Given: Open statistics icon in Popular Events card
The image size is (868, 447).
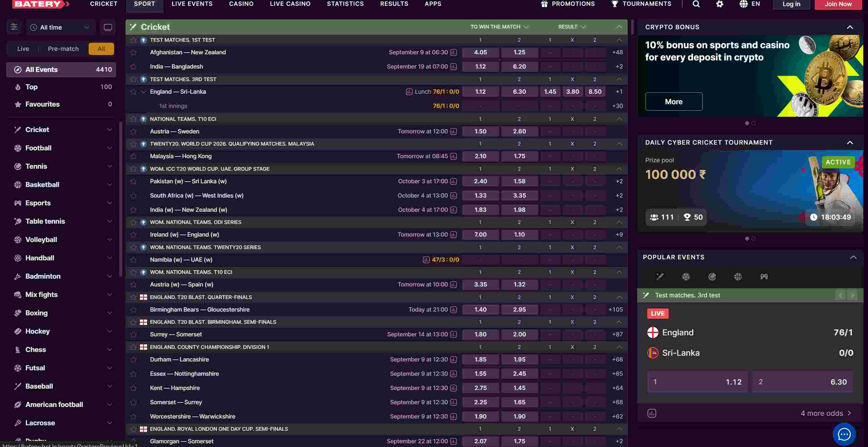Looking at the screenshot, I should coord(652,413).
